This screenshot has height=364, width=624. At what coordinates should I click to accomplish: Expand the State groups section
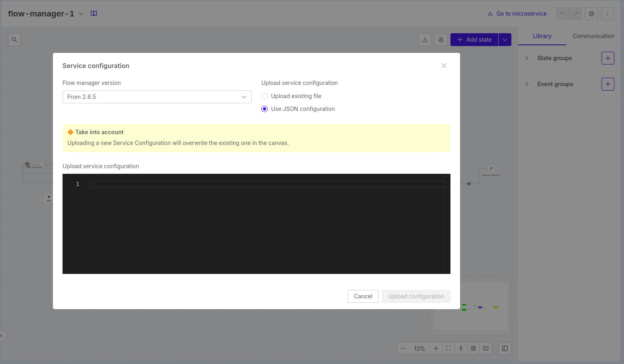527,58
